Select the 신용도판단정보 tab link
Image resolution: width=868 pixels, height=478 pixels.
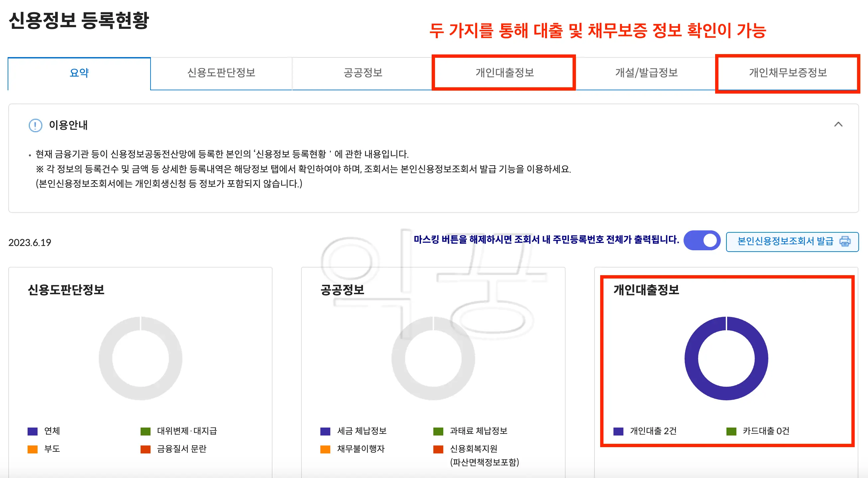[221, 73]
